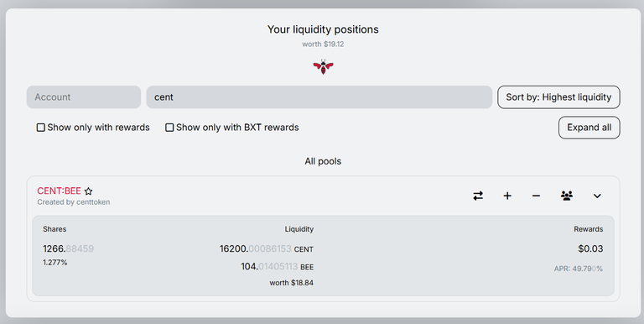The width and height of the screenshot is (644, 324).
Task: Enable Show only with rewards
Action: click(40, 128)
